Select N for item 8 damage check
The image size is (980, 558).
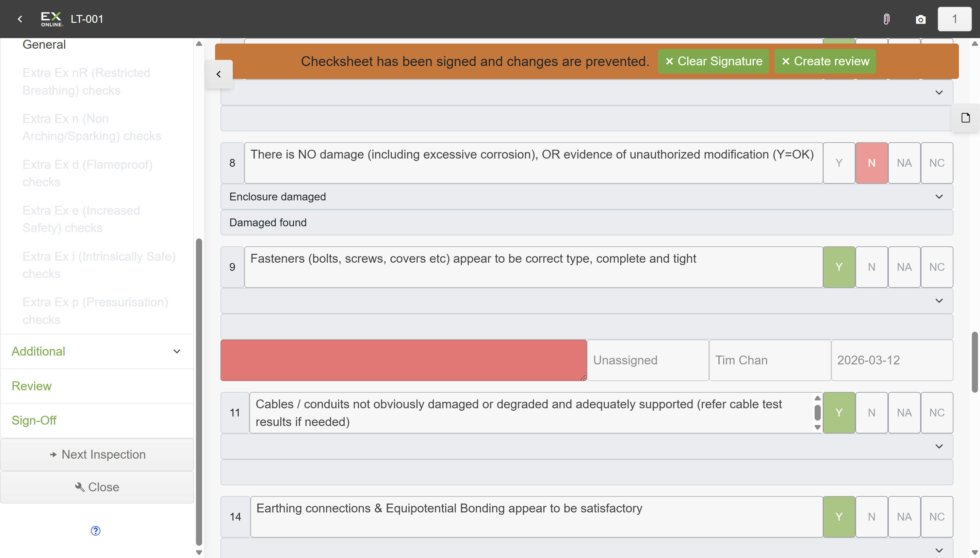click(x=871, y=163)
